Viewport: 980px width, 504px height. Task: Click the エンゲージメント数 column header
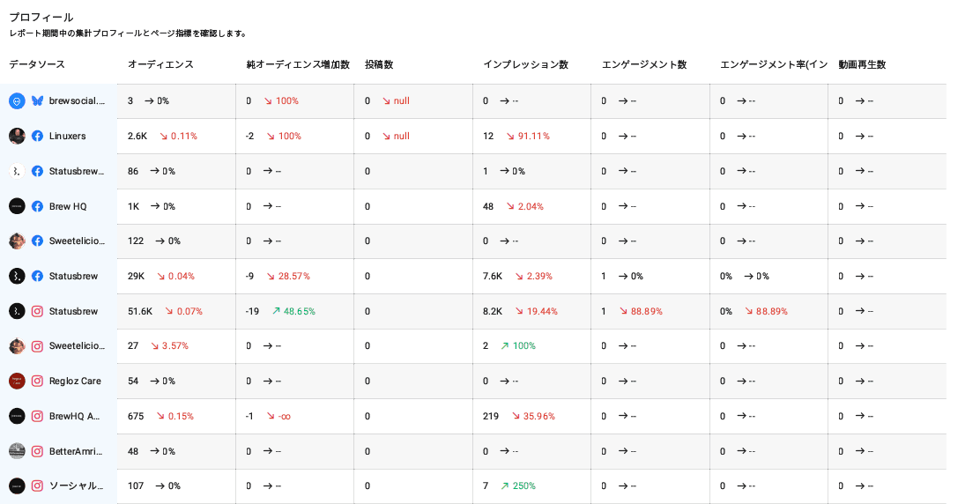643,64
